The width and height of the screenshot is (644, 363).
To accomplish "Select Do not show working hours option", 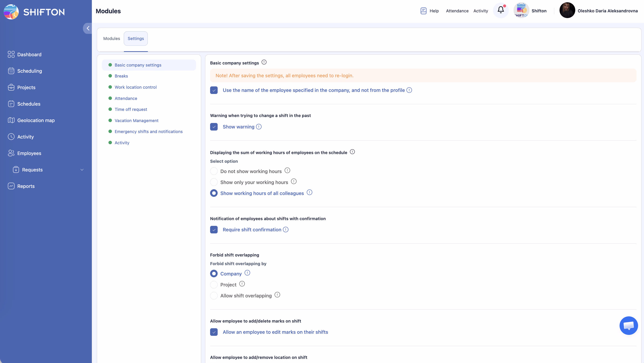I will (x=214, y=171).
